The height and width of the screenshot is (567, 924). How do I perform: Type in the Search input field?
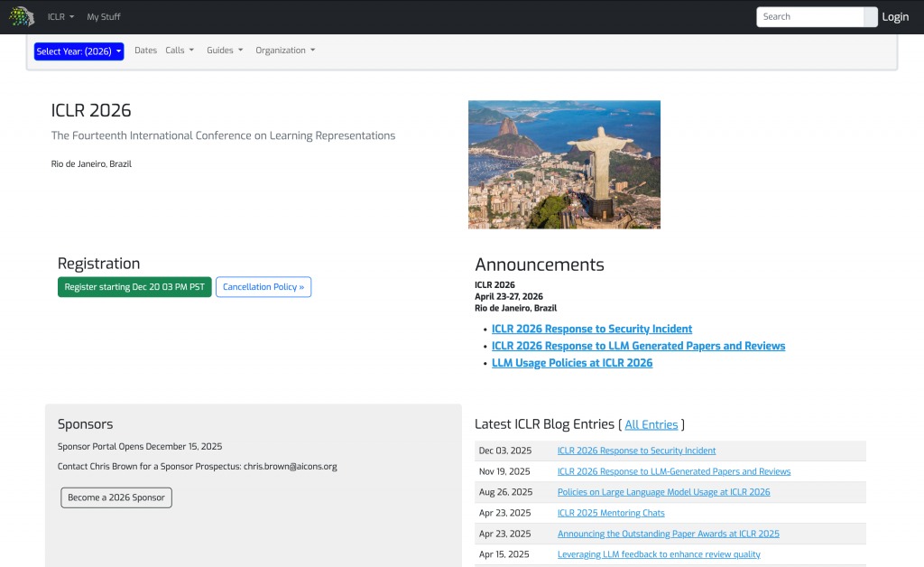[810, 16]
